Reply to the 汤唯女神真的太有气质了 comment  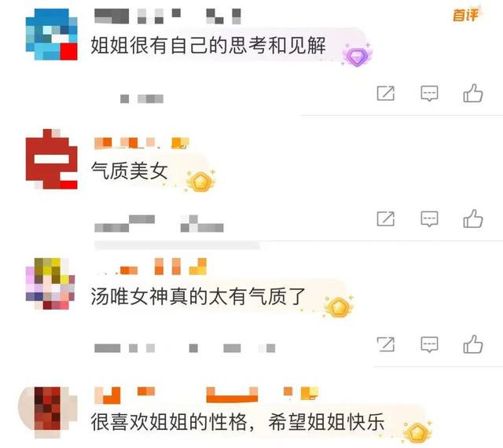pyautogui.click(x=429, y=345)
